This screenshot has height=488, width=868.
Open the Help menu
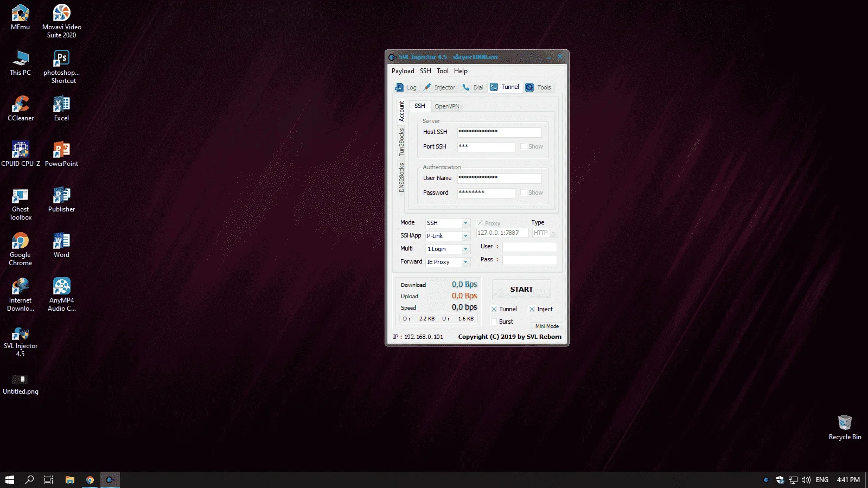pyautogui.click(x=461, y=71)
